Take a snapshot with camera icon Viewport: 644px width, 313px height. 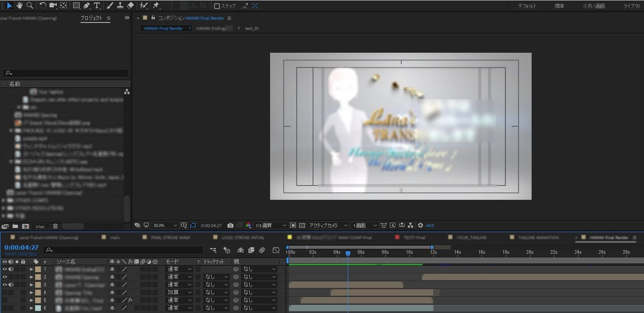click(x=230, y=225)
